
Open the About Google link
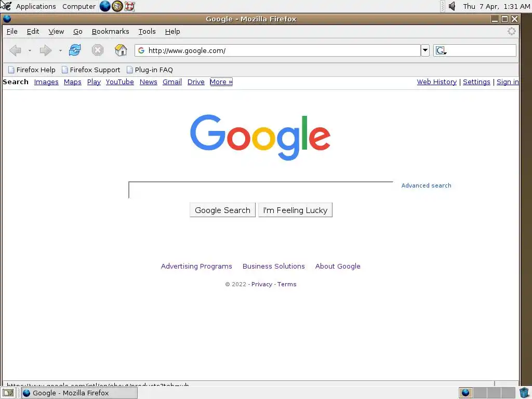tap(338, 267)
